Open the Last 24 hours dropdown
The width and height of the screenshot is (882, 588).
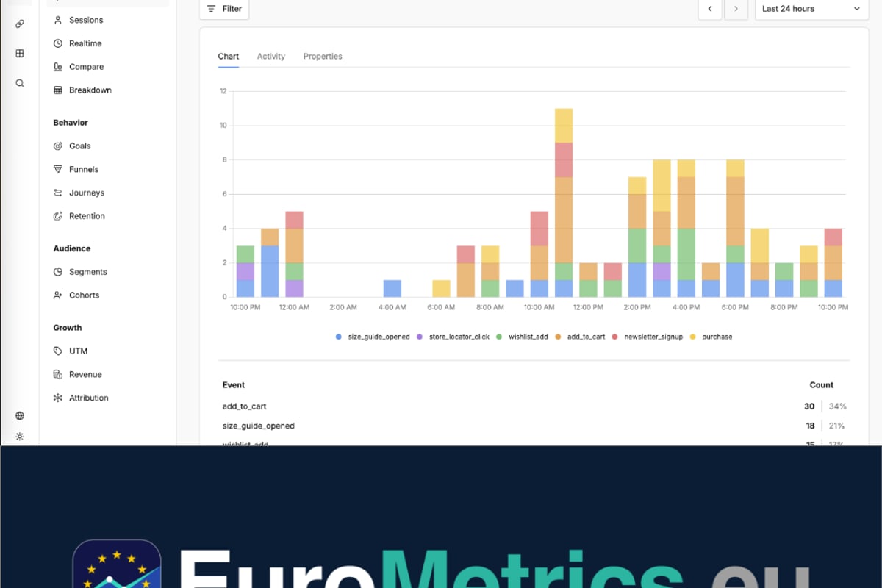pos(811,9)
